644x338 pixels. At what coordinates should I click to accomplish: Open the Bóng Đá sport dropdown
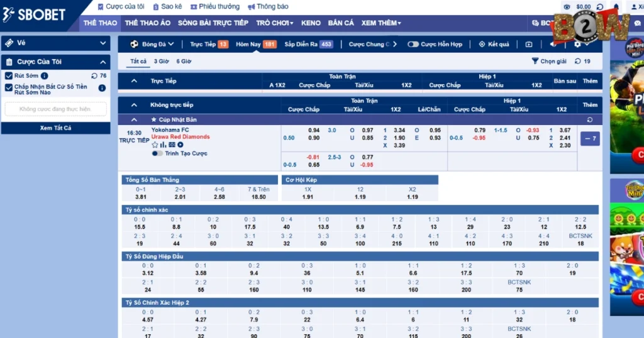tap(152, 45)
